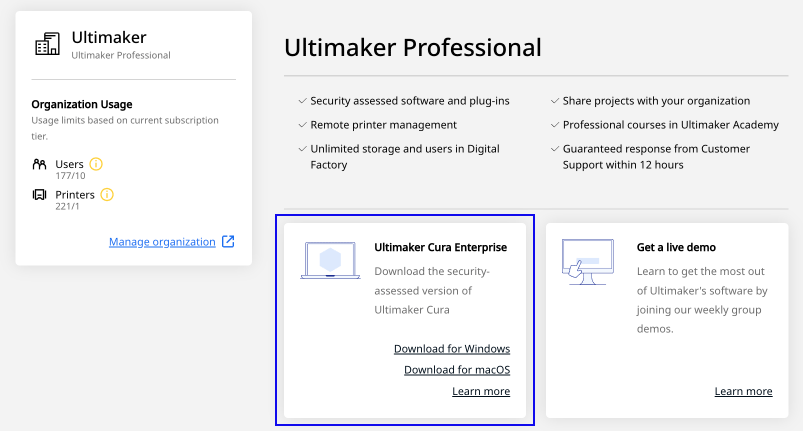Click the organization building icon
The image size is (803, 431).
click(x=47, y=45)
